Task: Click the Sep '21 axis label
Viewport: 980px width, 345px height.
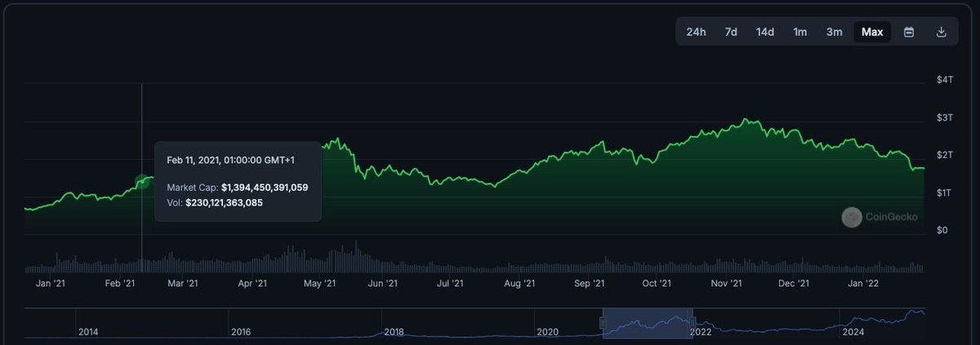Action: pos(589,283)
